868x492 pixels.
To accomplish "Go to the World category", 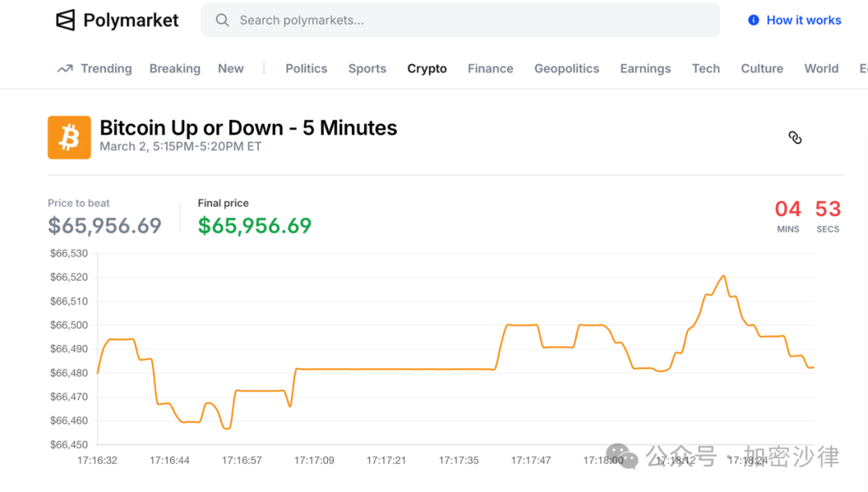I will point(821,69).
